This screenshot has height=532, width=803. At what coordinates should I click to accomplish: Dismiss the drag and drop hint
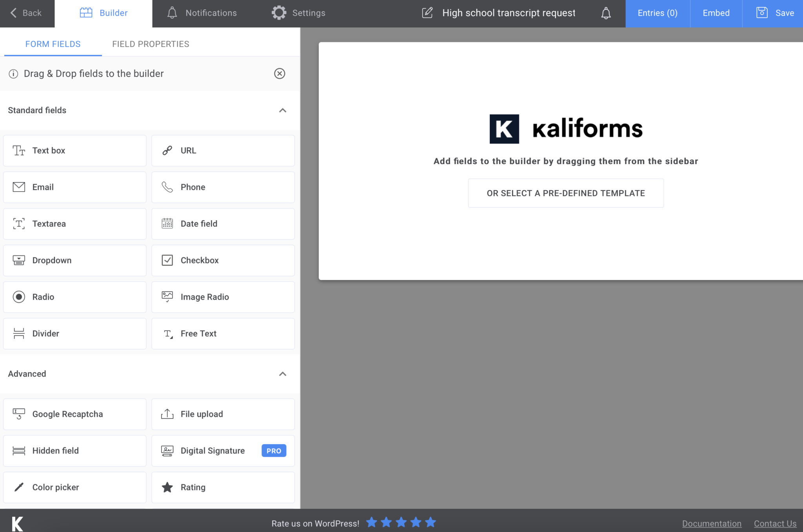pos(280,74)
